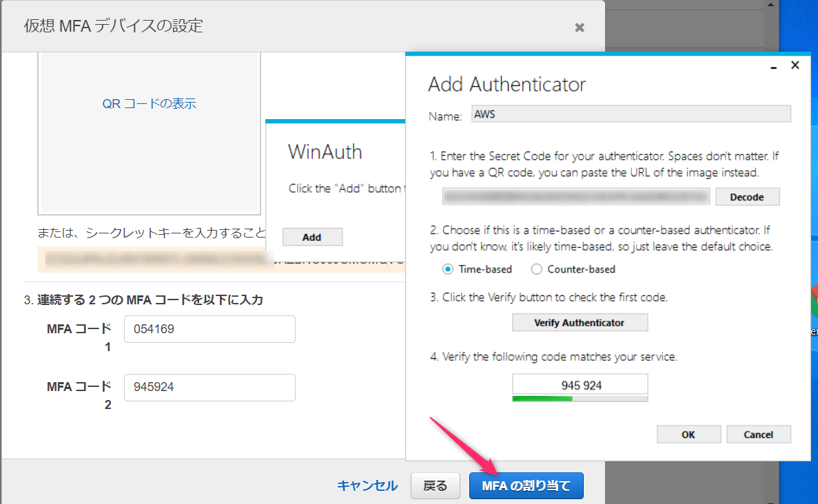Minimize the Add Authenticator window
This screenshot has height=504, width=818.
click(773, 66)
